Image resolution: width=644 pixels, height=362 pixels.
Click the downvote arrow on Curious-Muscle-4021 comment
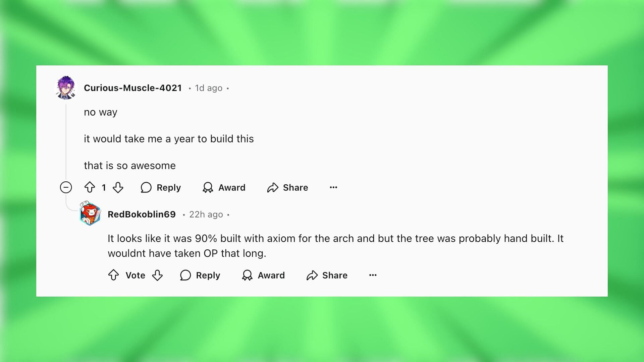118,187
